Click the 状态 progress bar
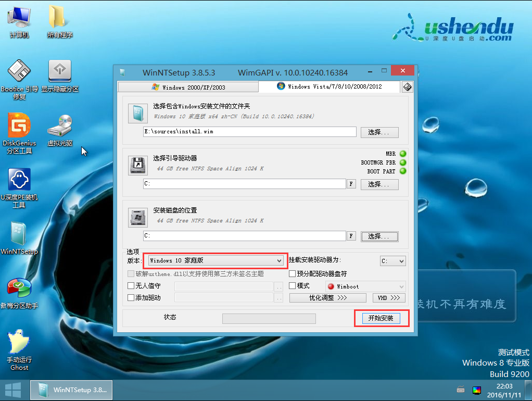The width and height of the screenshot is (532, 401). (269, 319)
